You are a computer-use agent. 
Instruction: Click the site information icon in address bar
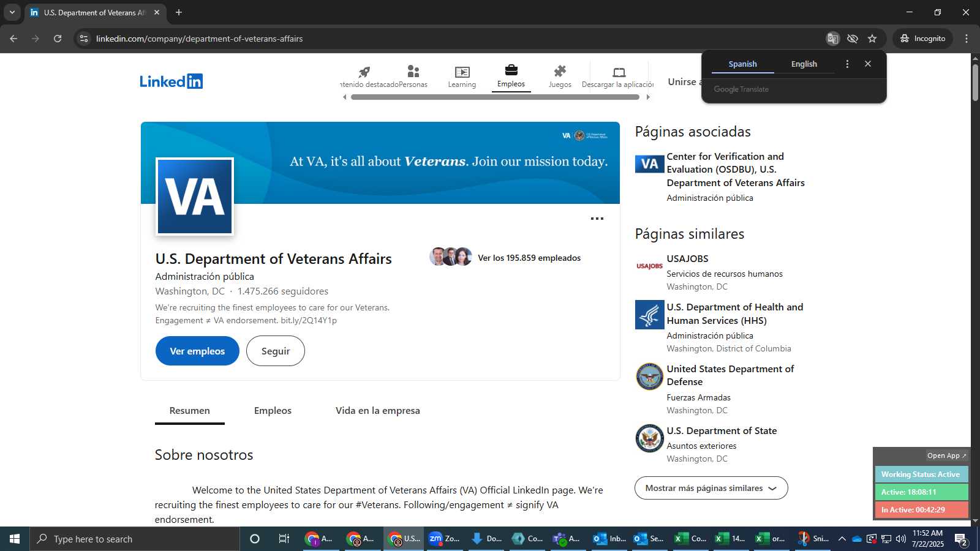coord(84,39)
